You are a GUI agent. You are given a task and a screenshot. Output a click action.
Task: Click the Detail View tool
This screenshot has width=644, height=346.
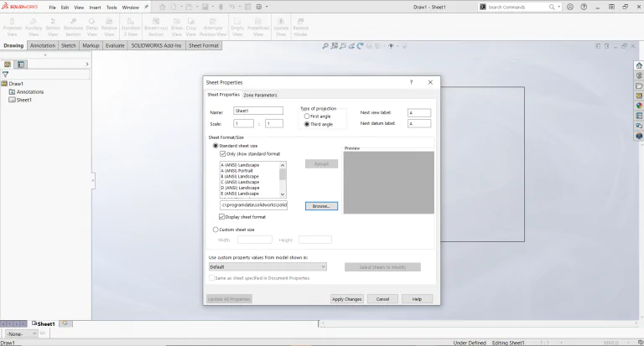coord(92,27)
